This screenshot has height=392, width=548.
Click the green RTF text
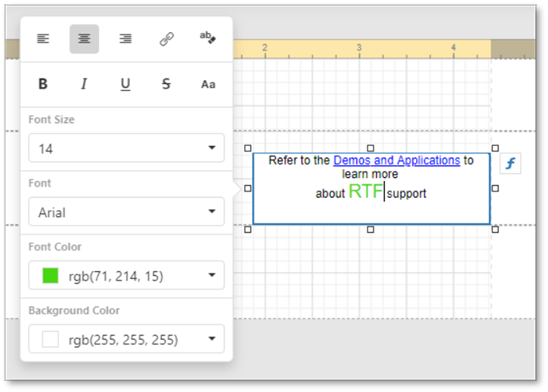366,191
